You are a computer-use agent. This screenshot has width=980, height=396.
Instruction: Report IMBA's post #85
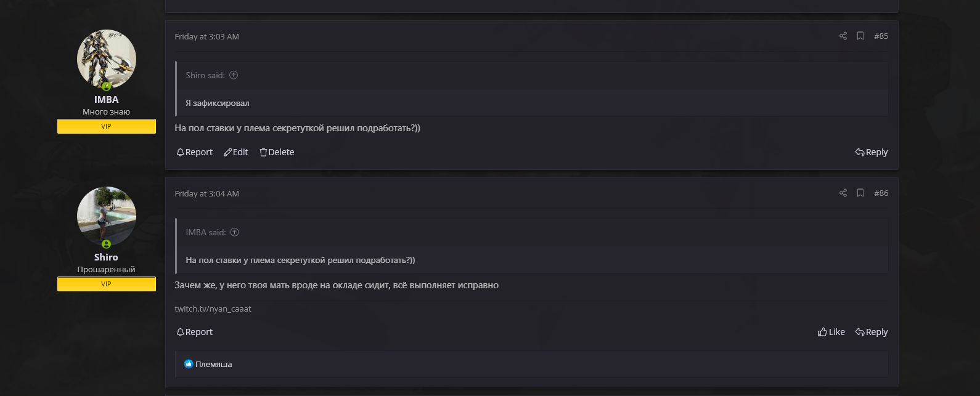tap(194, 152)
